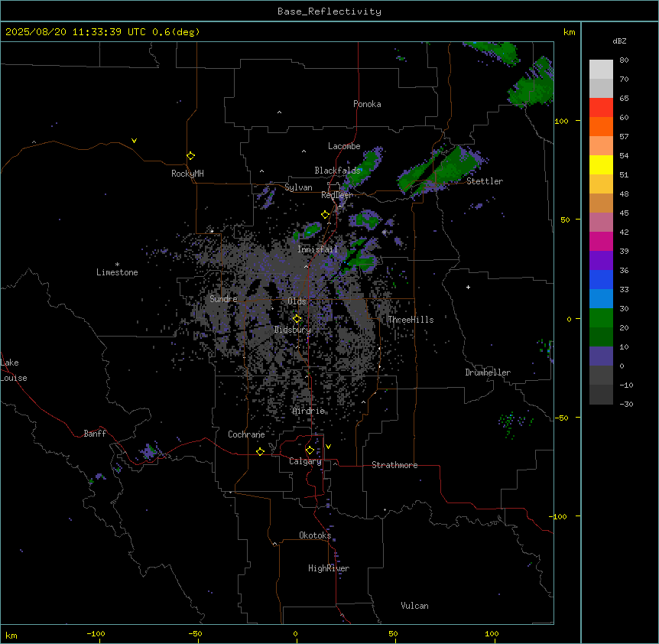Click the Drumheller label
Screen dimensions: 659x644
[488, 372]
